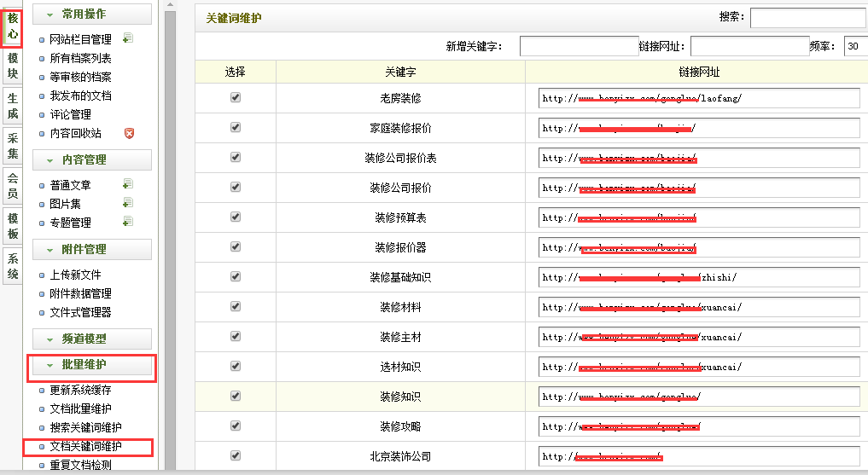Collapse the 附件管理 section

[x=92, y=249]
